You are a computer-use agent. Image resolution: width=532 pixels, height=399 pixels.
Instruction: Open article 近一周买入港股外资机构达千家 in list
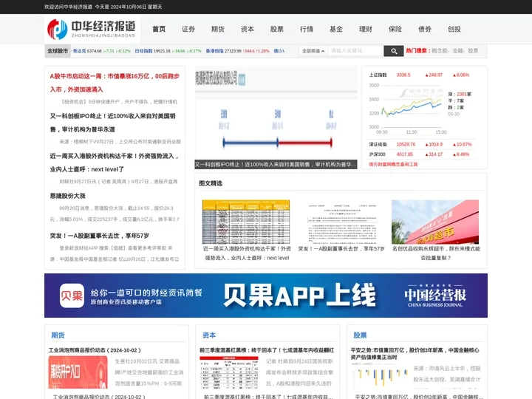click(115, 163)
